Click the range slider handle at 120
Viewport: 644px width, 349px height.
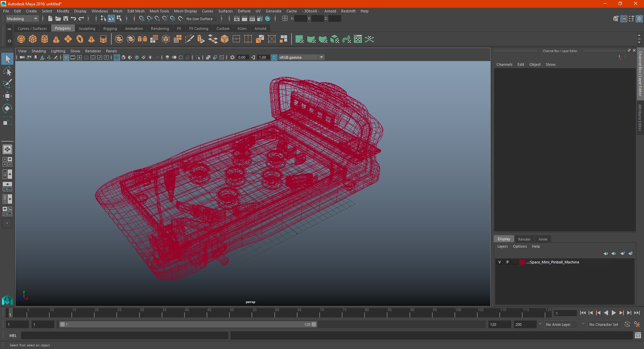click(314, 325)
